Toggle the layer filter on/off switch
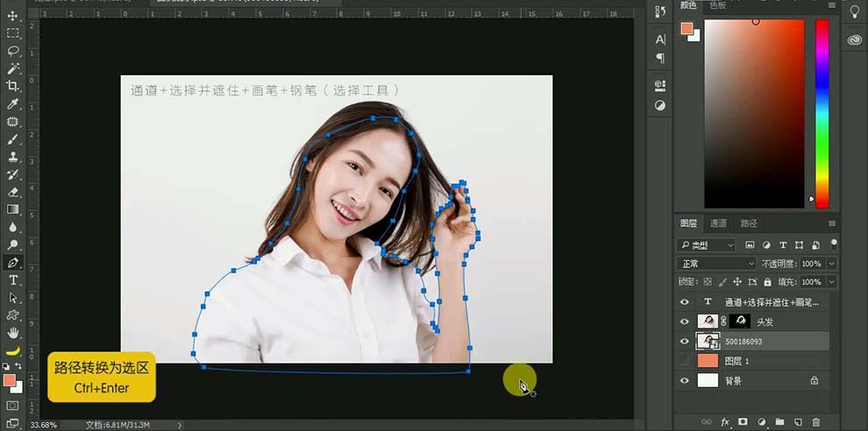Viewport: 868px width, 431px height. pyautogui.click(x=834, y=244)
